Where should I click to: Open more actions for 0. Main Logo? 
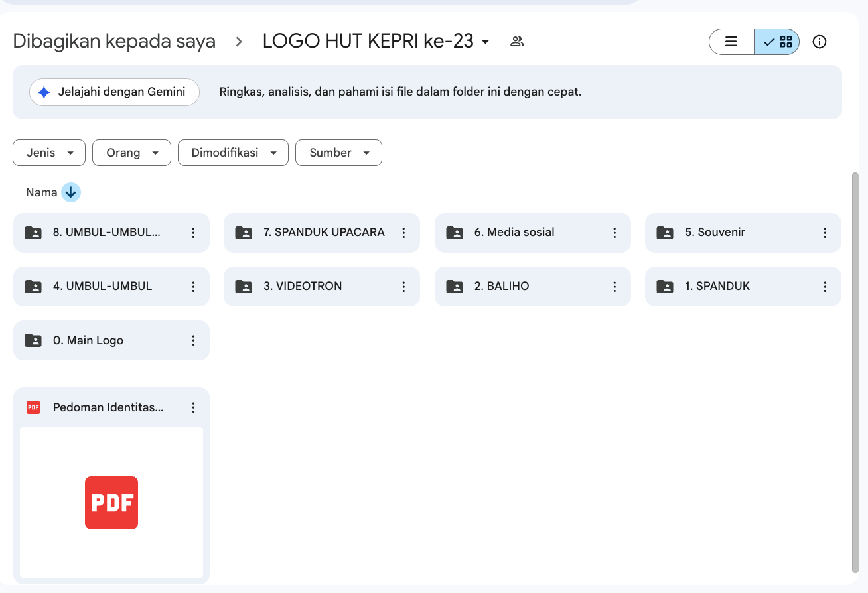point(193,340)
